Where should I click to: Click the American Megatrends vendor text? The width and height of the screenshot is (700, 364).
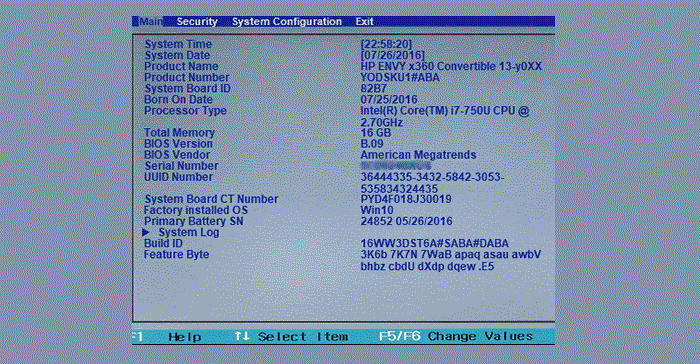[x=418, y=155]
